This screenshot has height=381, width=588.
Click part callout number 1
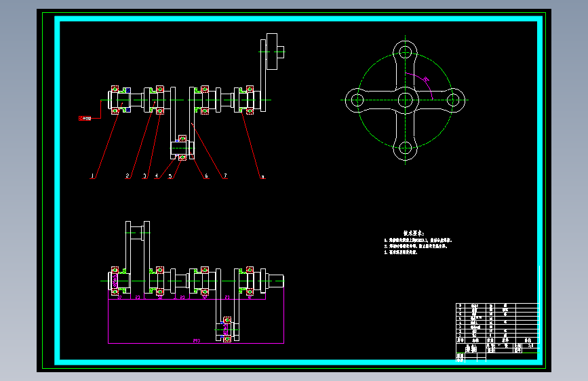pos(92,176)
